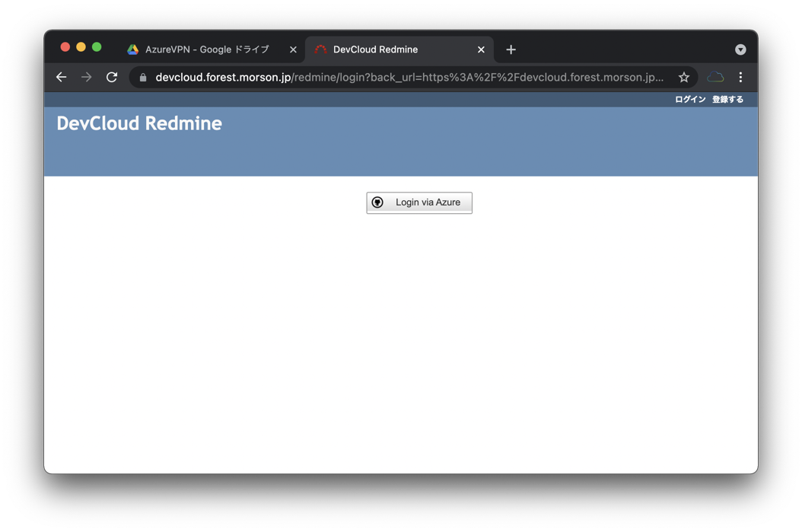Go back to the previous page
Viewport: 802px width, 532px height.
click(62, 77)
